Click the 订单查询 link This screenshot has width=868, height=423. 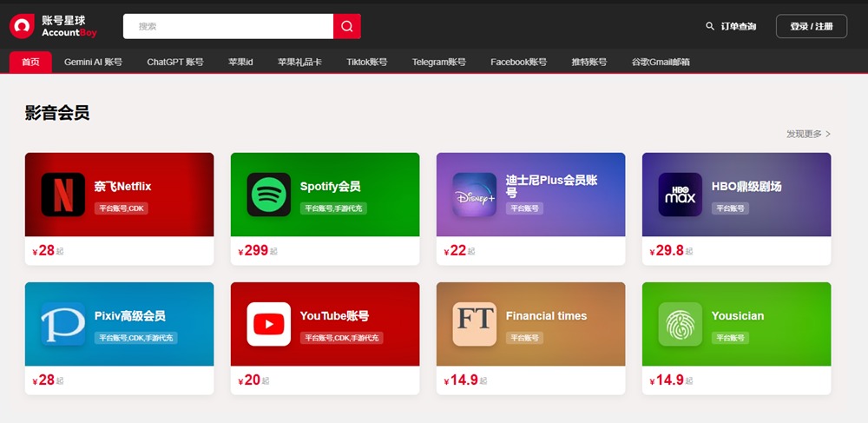(739, 26)
